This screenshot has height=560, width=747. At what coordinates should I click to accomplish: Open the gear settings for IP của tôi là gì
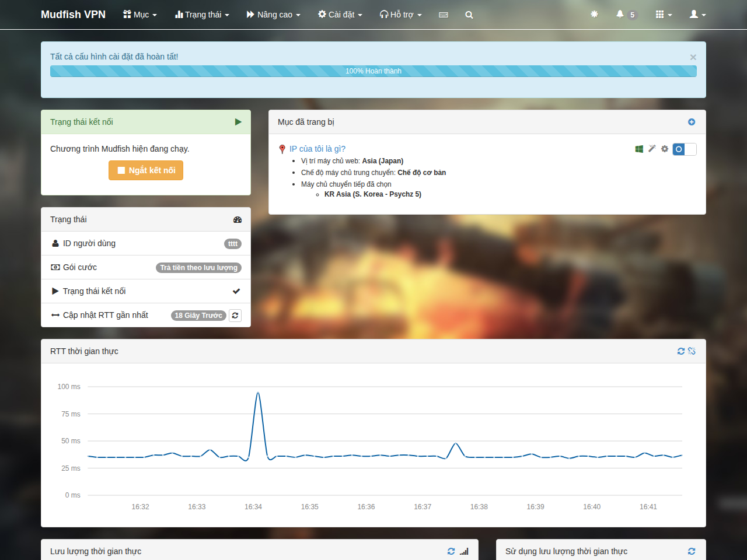(665, 149)
